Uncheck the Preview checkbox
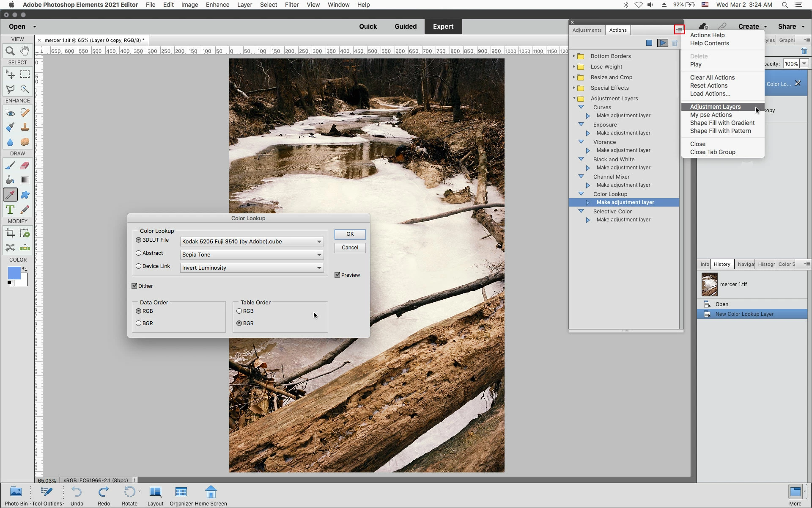Screen dimensions: 812x508 (x=337, y=275)
